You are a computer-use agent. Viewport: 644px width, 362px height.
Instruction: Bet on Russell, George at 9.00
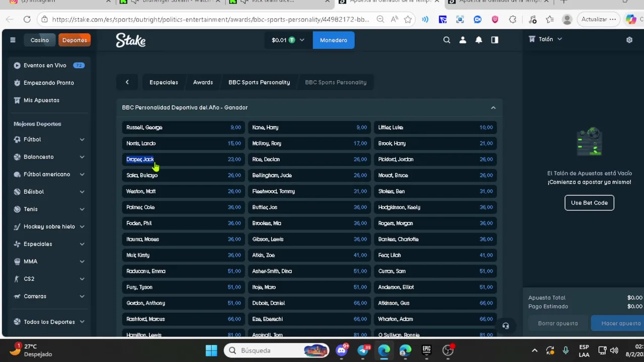point(183,128)
